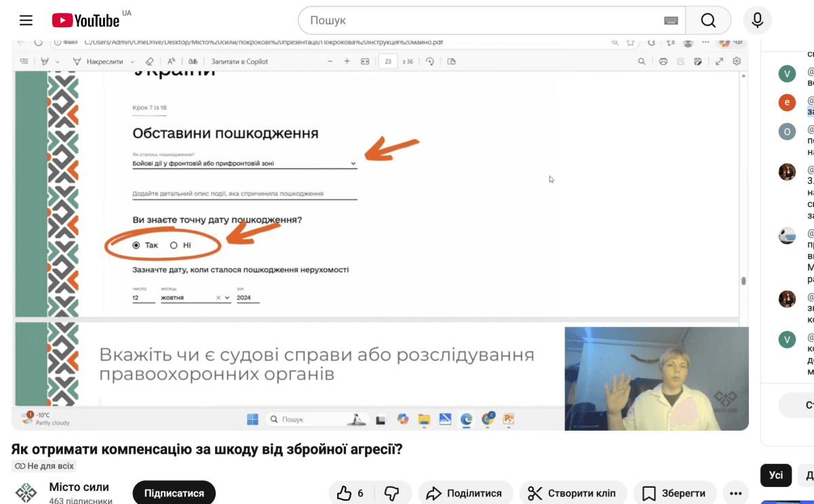
Task: Click the Місто сили channel avatar
Action: point(26,493)
